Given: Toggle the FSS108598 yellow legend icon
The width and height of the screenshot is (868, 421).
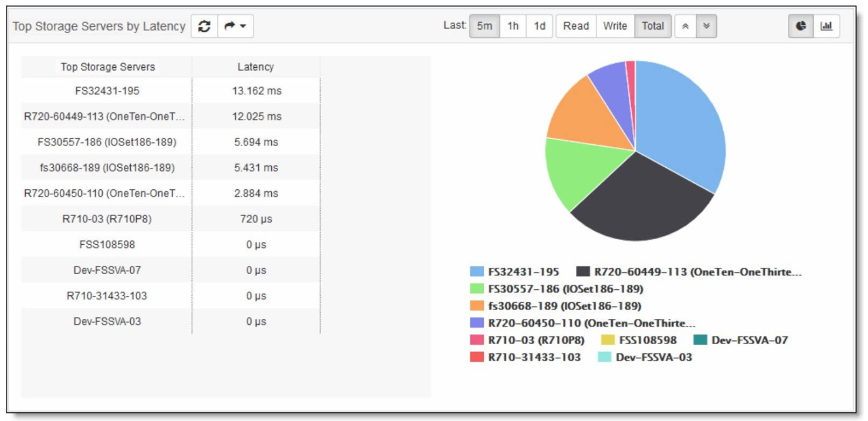Looking at the screenshot, I should coord(608,340).
